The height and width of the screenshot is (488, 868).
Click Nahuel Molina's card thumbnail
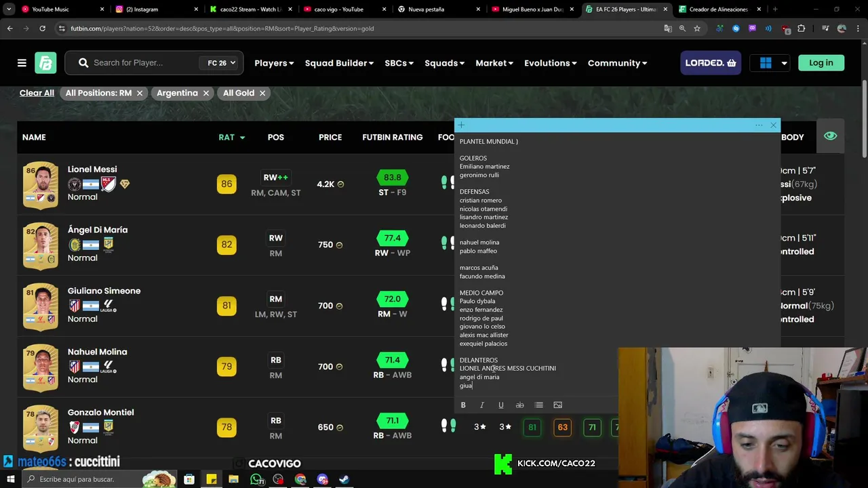[x=41, y=367]
